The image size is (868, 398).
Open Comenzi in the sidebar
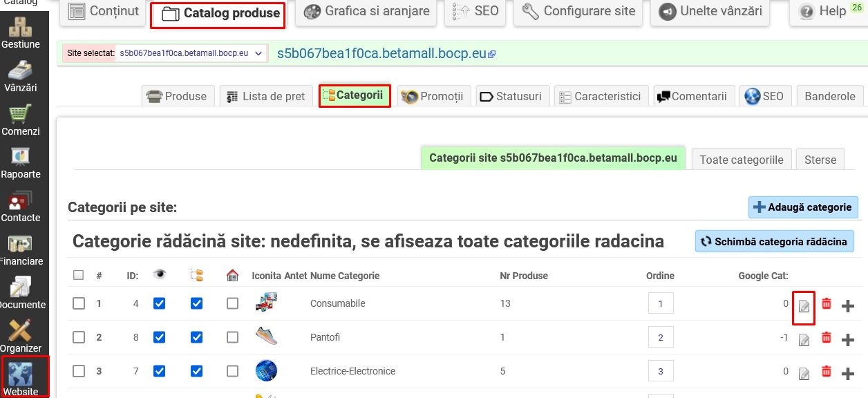click(20, 120)
